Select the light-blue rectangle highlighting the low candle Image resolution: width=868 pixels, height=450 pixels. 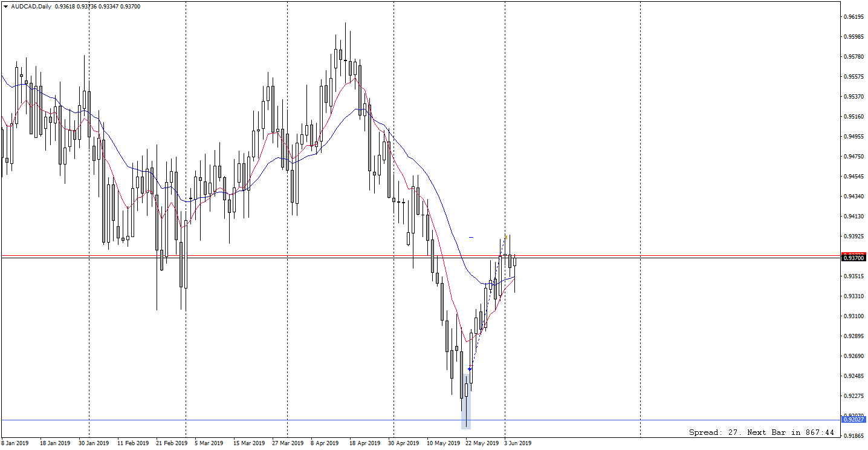[x=465, y=401]
